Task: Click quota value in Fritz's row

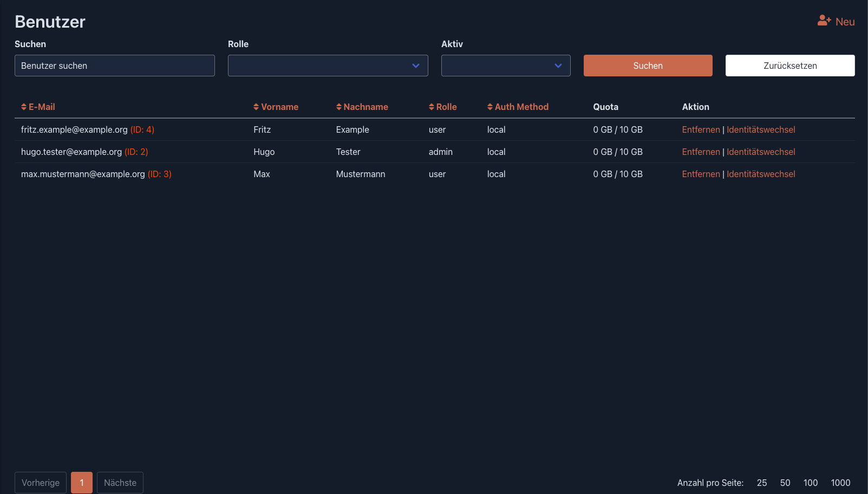Action: pyautogui.click(x=618, y=129)
